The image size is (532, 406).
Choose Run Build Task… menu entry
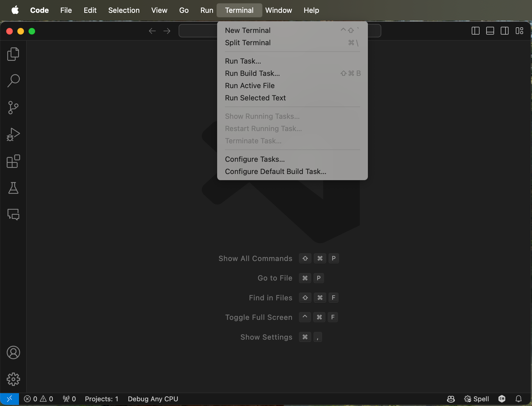252,73
